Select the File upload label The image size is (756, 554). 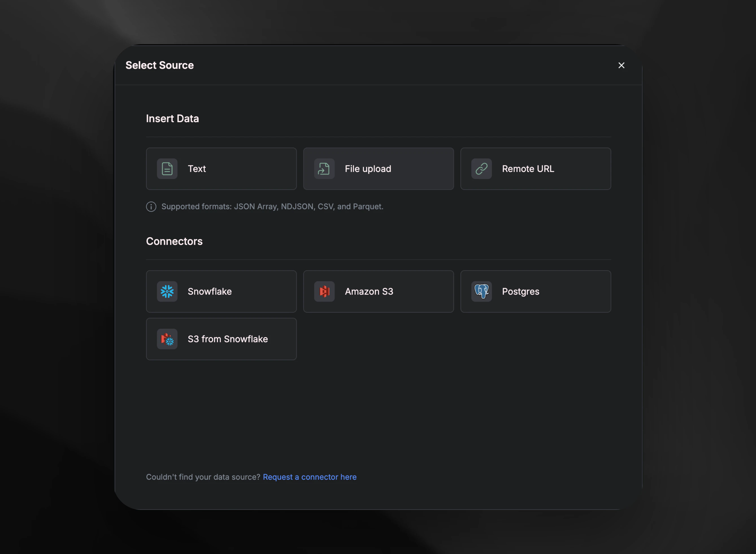pyautogui.click(x=368, y=169)
